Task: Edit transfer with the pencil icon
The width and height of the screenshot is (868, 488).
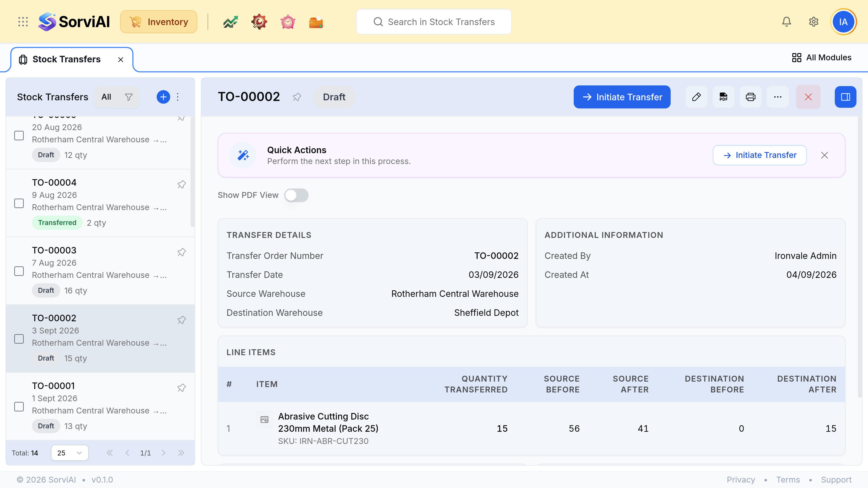Action: [696, 97]
